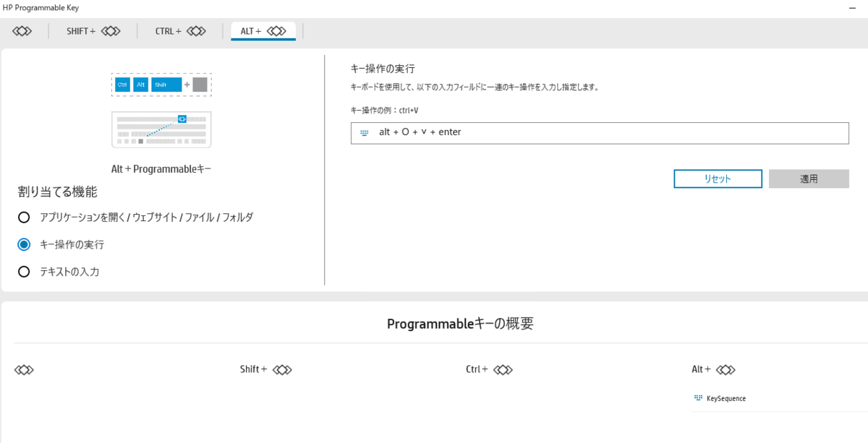This screenshot has height=443, width=868.
Task: Click the keyboard icon inside the key input field
Action: point(365,133)
